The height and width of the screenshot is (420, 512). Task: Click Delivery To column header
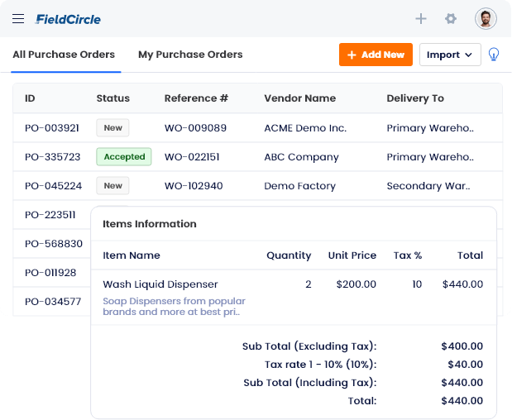pyautogui.click(x=415, y=98)
